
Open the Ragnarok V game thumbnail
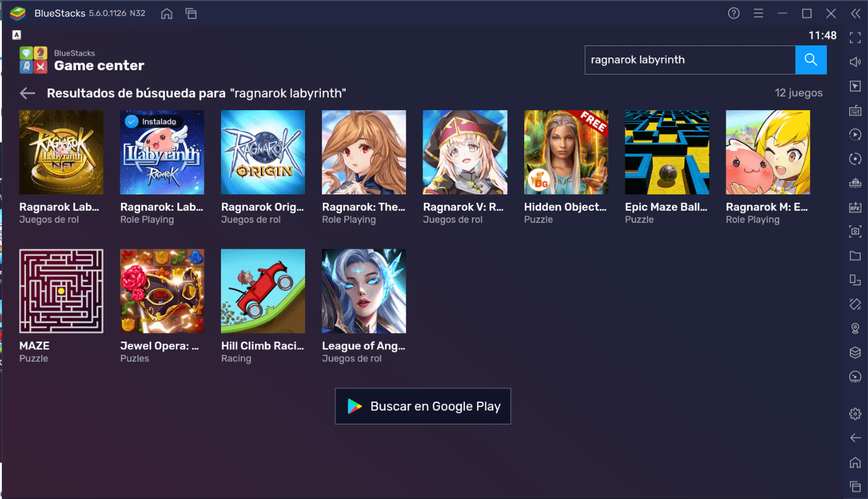click(x=465, y=152)
